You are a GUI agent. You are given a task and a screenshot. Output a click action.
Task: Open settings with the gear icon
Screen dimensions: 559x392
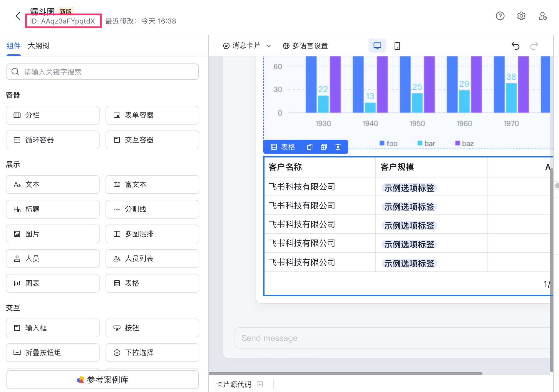coord(521,16)
